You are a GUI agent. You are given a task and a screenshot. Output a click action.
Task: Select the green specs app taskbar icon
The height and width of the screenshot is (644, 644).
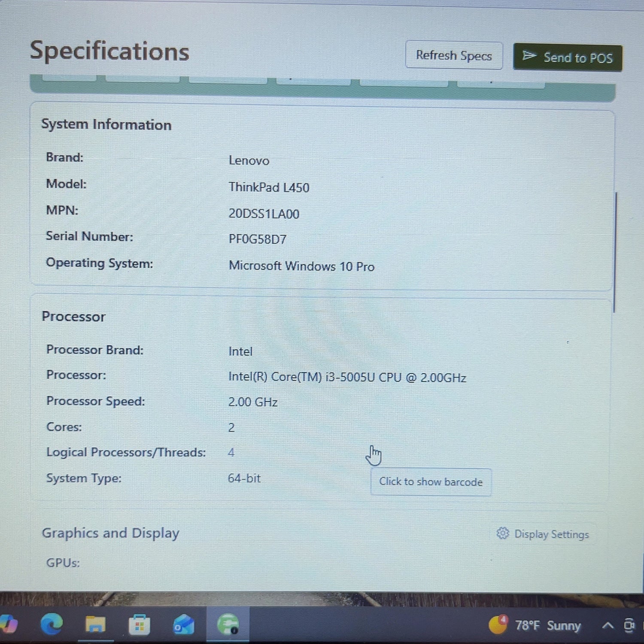(x=228, y=624)
